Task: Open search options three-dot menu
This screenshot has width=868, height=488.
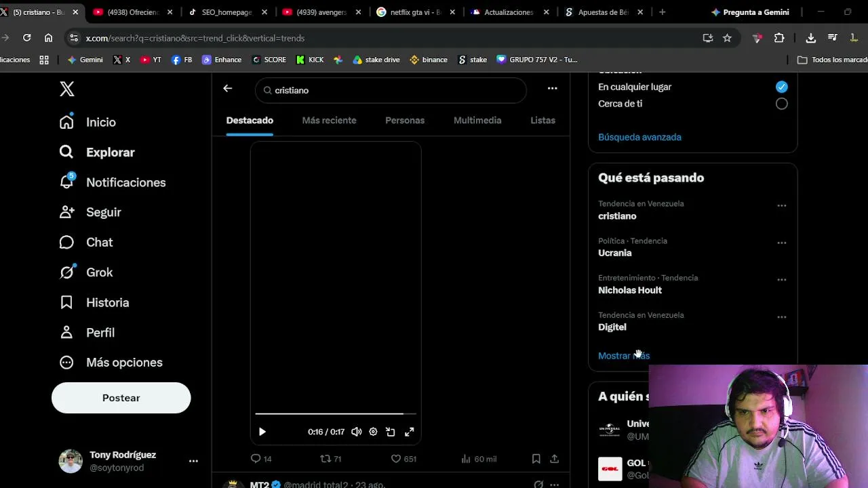Action: tap(553, 88)
